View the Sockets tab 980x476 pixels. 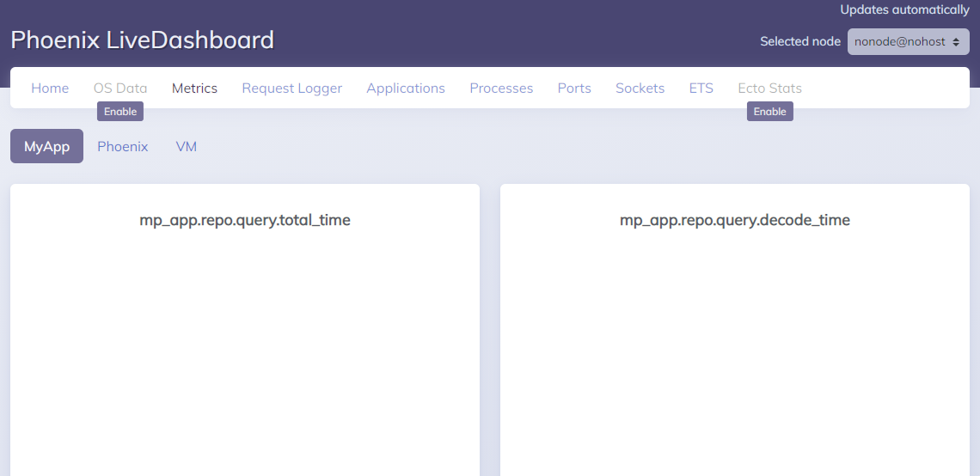pos(640,88)
